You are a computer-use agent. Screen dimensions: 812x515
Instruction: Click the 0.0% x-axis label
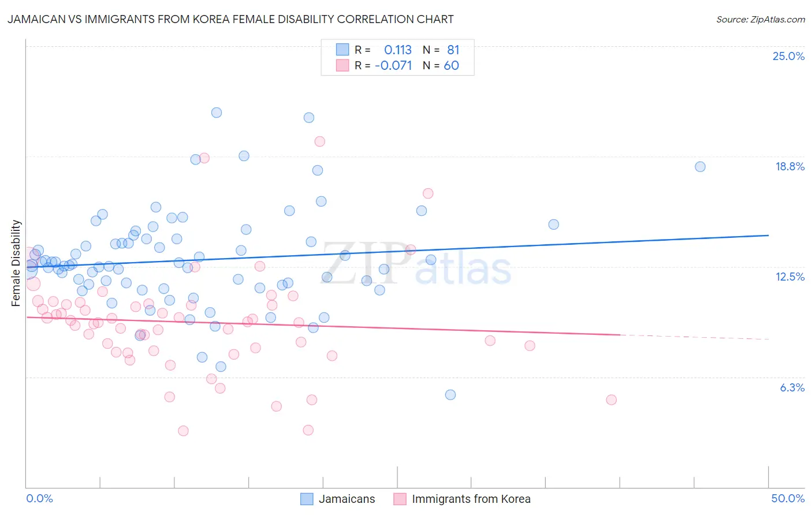pos(40,498)
